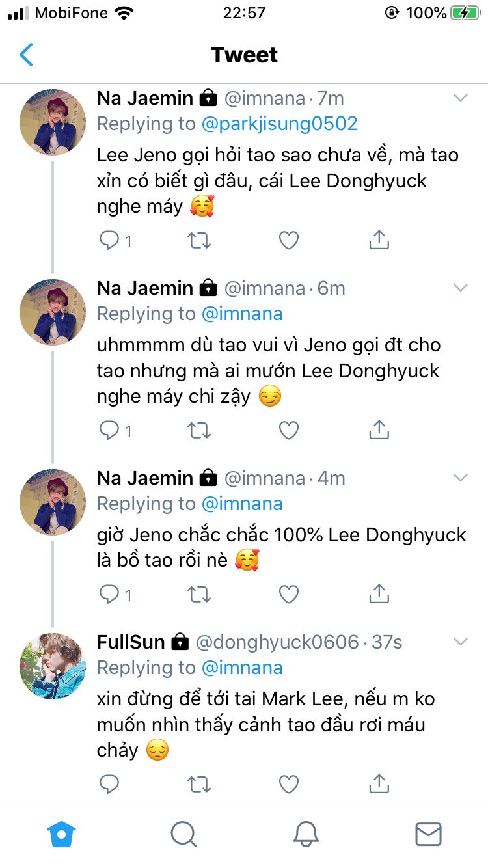Go back using the top-left arrow
This screenshot has height=868, width=488.
(x=26, y=55)
